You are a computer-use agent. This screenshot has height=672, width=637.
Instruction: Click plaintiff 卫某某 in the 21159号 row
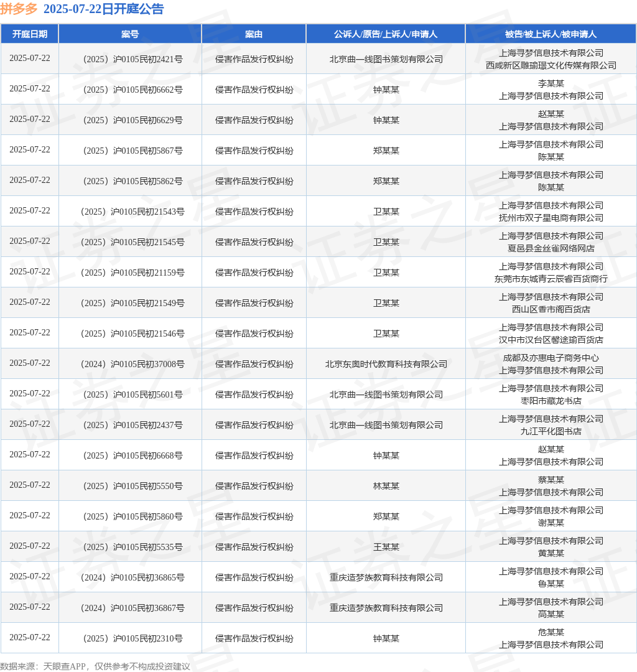tap(386, 272)
